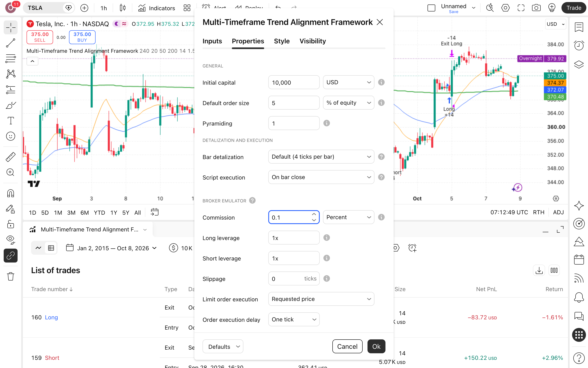Click the Slippage ticks input field
Screen dimensions: 588x368
pyautogui.click(x=294, y=278)
